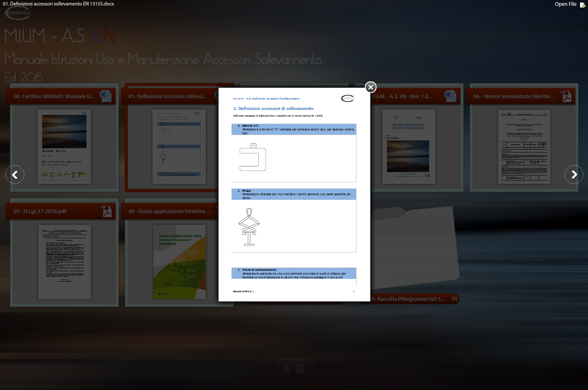Click the Word icon on M.I.U.M. - A.S. EN Rev tile
The image size is (588, 390).
click(x=450, y=96)
